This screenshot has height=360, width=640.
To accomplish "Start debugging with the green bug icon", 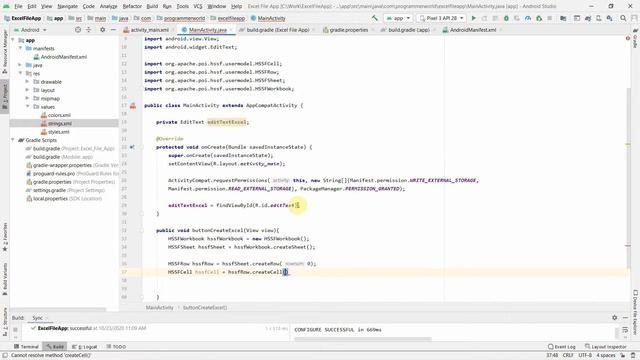I will 506,18.
